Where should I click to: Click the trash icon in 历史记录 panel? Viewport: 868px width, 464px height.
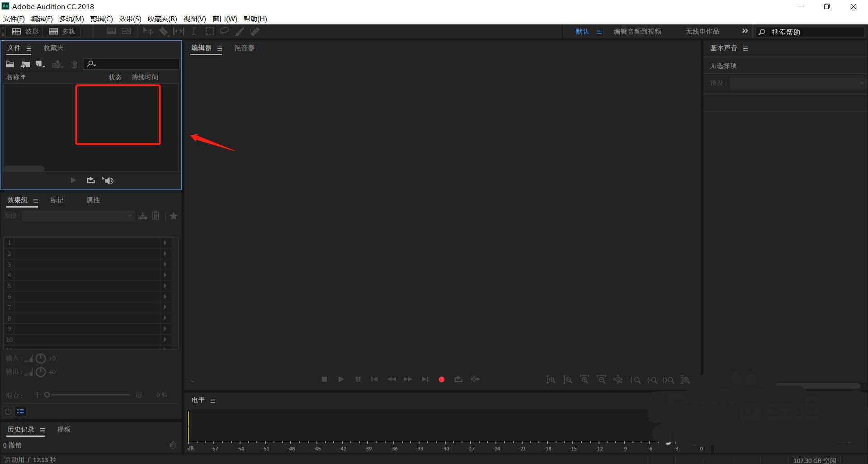coord(173,445)
